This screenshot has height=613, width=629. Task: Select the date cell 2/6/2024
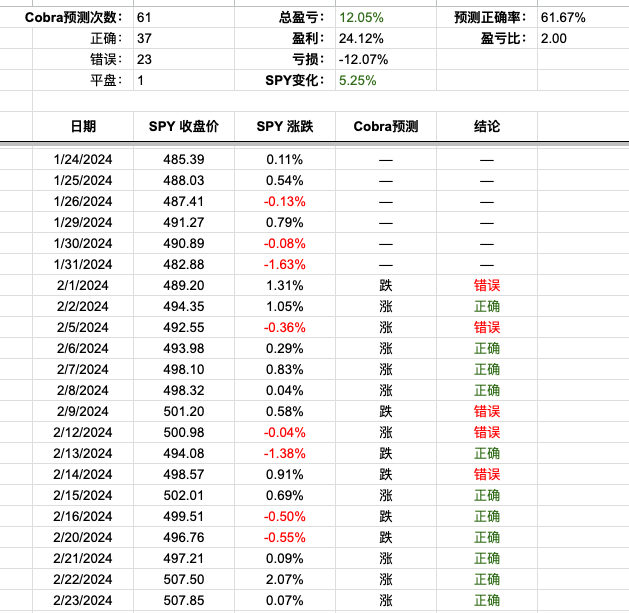point(83,348)
